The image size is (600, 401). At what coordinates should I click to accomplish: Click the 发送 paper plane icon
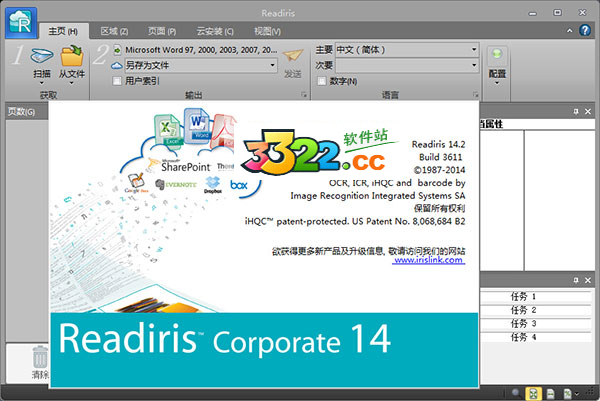(293, 57)
